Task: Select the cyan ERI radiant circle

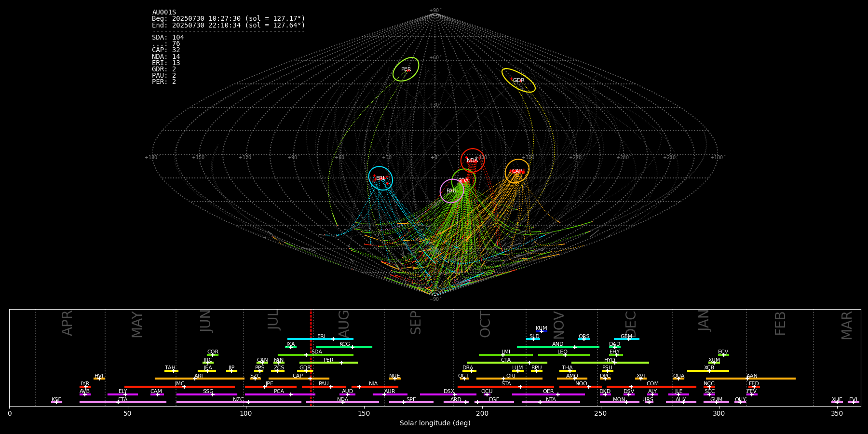Action: pyautogui.click(x=380, y=178)
